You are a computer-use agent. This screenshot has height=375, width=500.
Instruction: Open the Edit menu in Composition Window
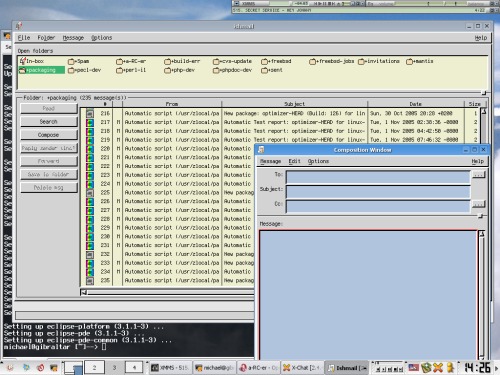pyautogui.click(x=294, y=161)
